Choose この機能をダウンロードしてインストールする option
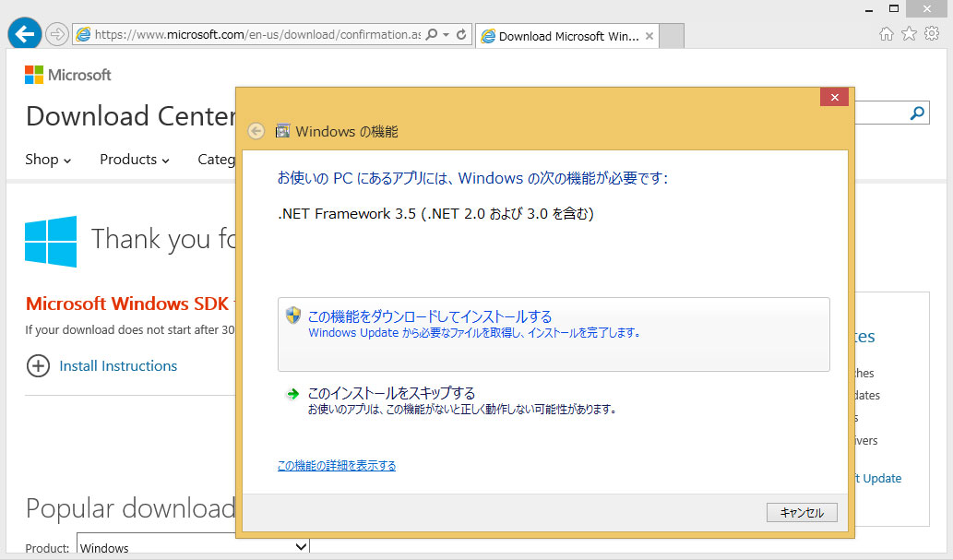Screen dimensions: 953x560 point(554,334)
